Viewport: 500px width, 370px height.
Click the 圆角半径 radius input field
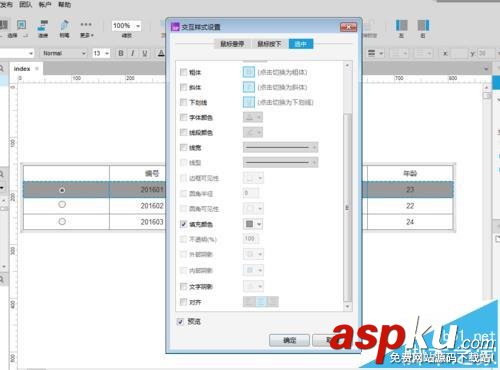click(251, 193)
